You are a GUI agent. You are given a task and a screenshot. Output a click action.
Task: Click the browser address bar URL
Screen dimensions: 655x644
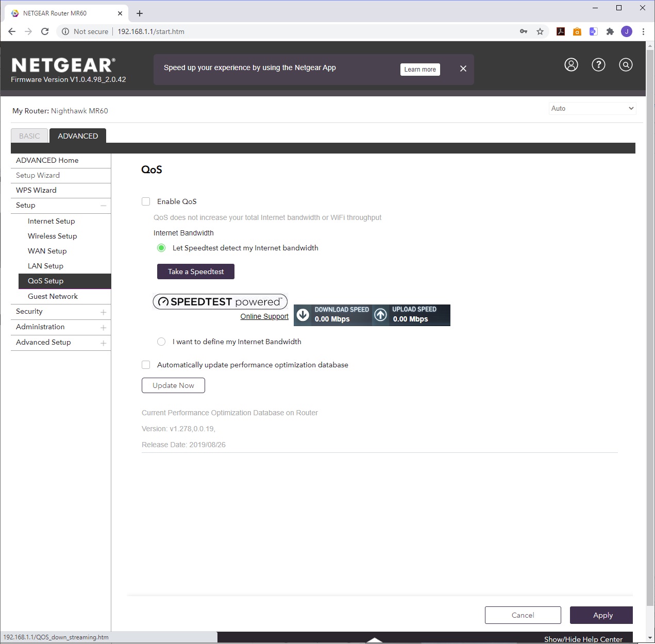151,31
